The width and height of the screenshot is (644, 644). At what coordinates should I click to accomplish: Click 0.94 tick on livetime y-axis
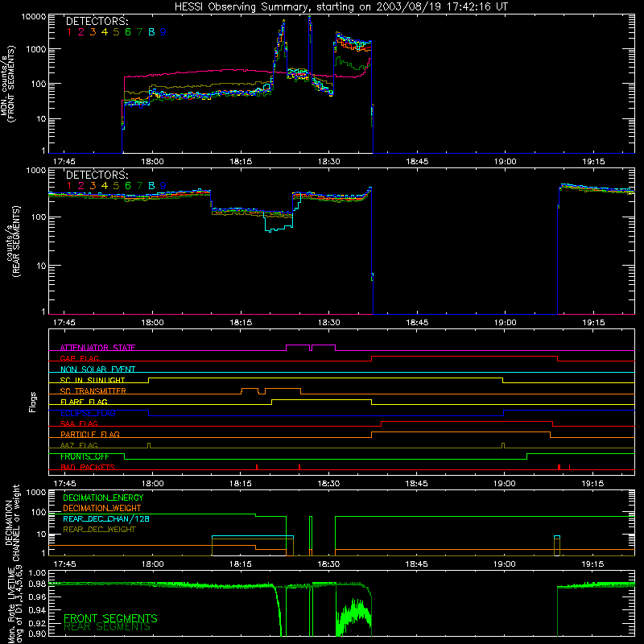(37, 610)
